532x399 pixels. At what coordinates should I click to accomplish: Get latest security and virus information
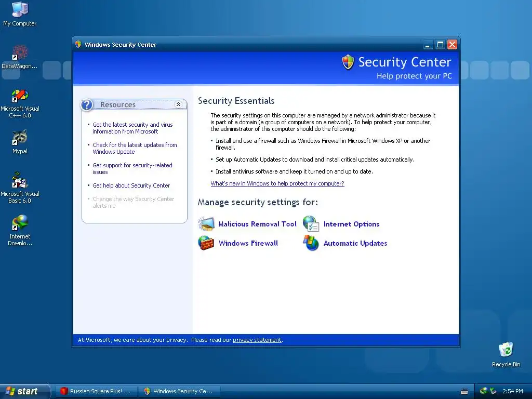pos(132,128)
